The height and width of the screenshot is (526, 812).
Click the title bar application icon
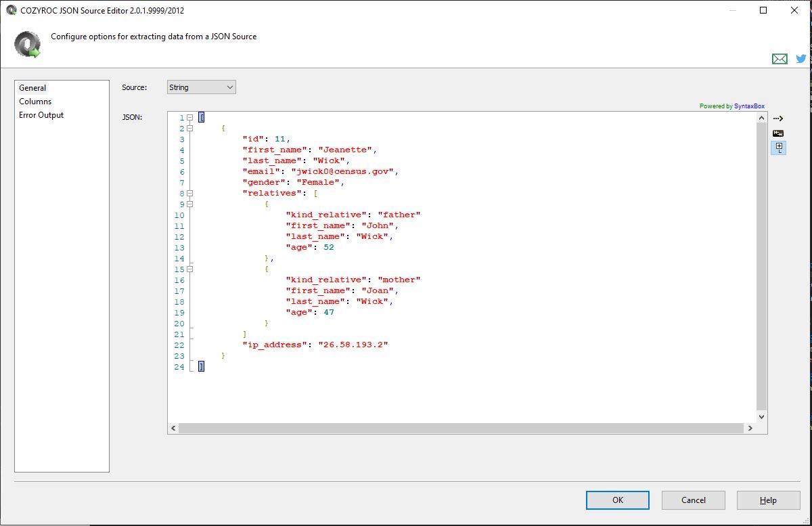(x=11, y=10)
